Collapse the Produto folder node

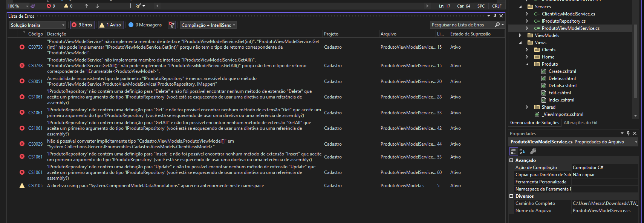point(527,64)
